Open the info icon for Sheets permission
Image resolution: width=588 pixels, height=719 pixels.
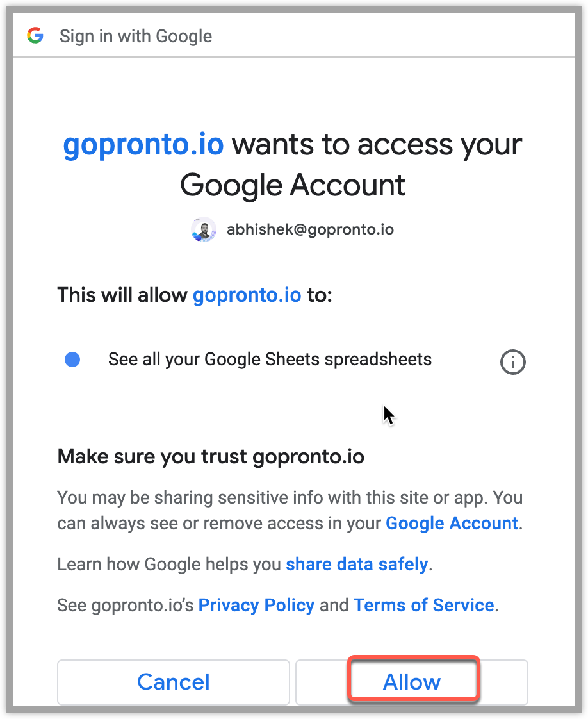[x=512, y=362]
